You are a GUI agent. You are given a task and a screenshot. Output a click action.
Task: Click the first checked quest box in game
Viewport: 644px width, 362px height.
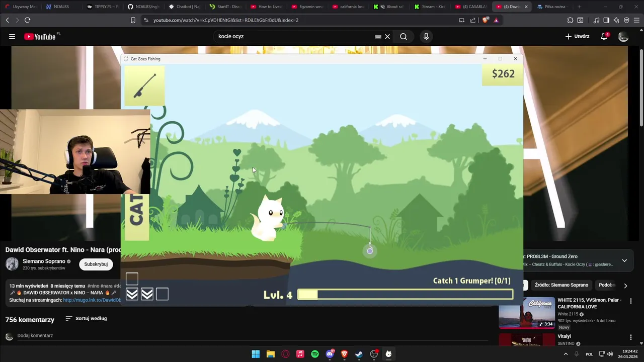coord(132,294)
